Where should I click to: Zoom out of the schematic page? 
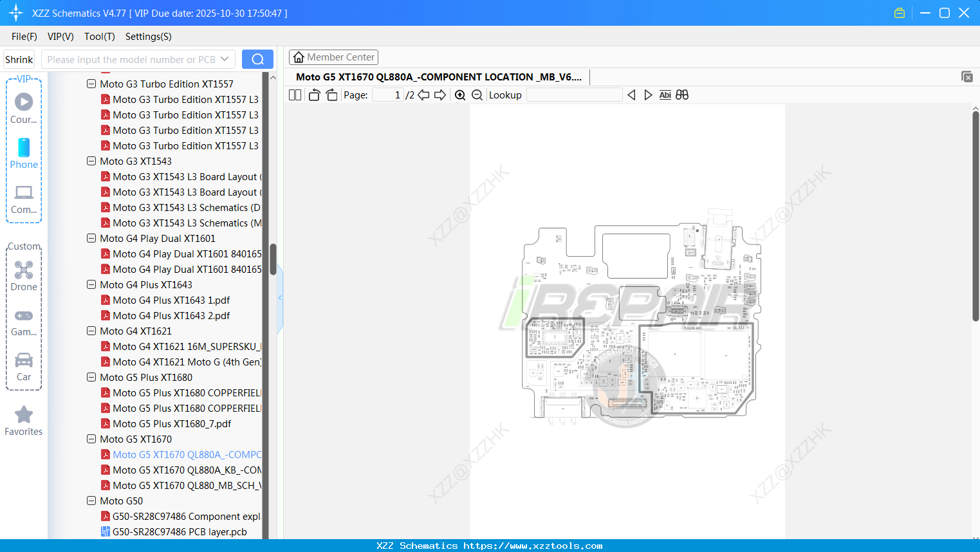[x=476, y=95]
